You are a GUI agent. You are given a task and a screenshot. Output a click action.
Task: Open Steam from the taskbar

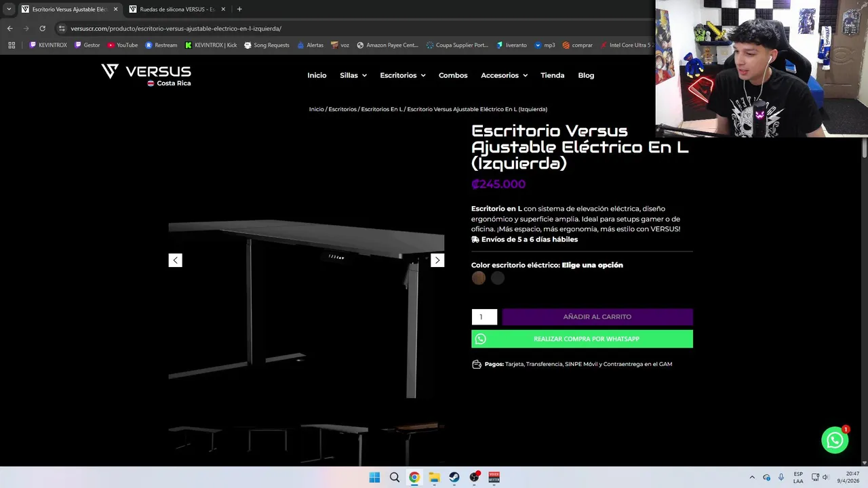tap(454, 477)
